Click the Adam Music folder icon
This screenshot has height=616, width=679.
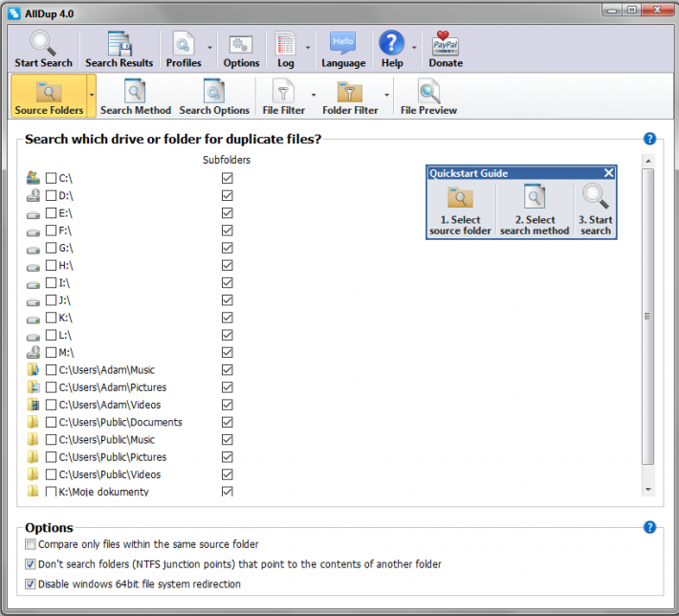click(33, 369)
